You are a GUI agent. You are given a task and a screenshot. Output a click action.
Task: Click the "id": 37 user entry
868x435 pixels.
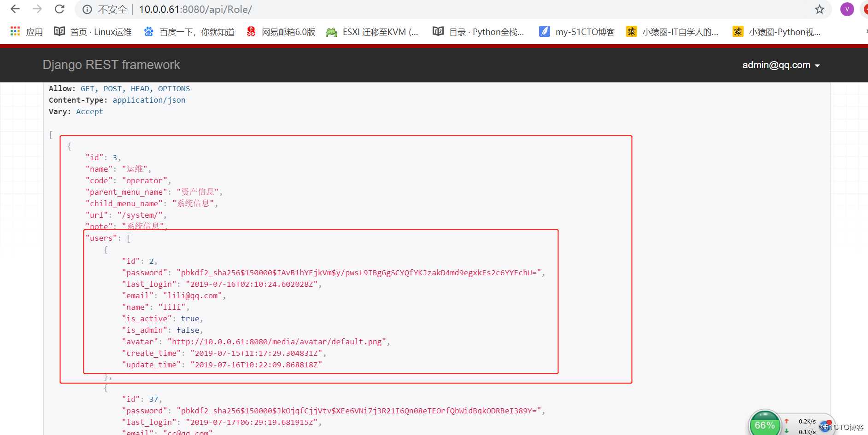coord(141,399)
